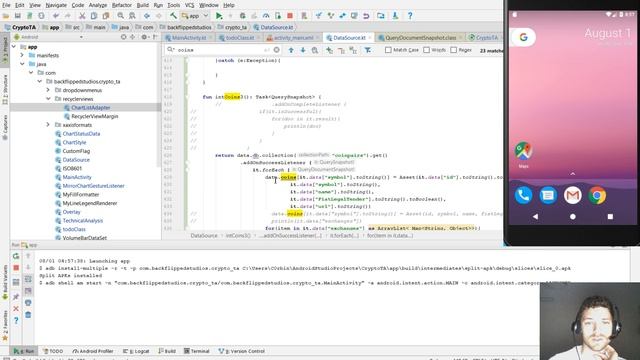Open the Build tool window
This screenshot has width=640, height=360.
pyautogui.click(x=167, y=351)
